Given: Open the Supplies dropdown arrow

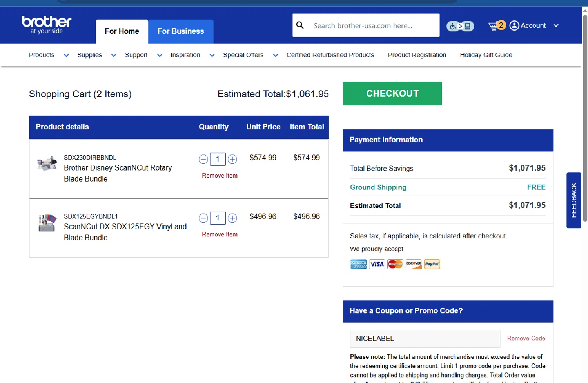Looking at the screenshot, I should pyautogui.click(x=114, y=55).
